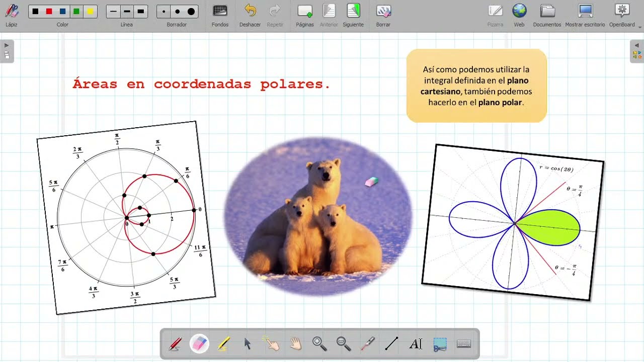Select the r = cos(2θ) rose graph
Screen dimensions: 644x362
(x=513, y=223)
